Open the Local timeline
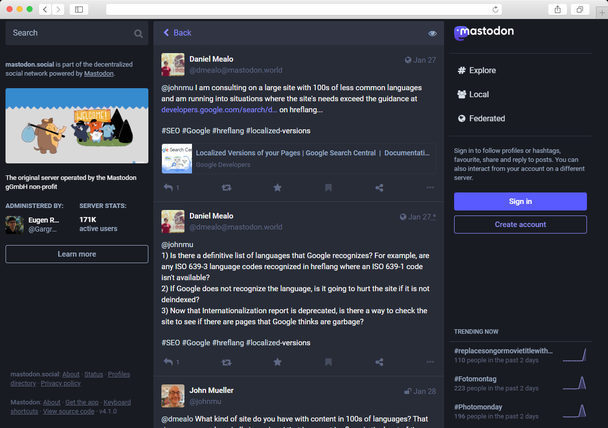The height and width of the screenshot is (428, 608). pyautogui.click(x=473, y=94)
